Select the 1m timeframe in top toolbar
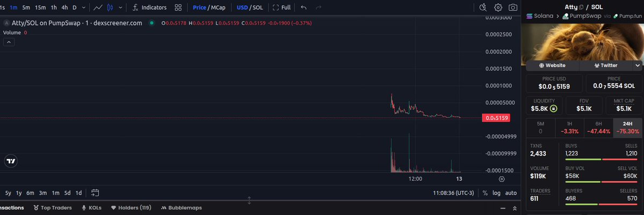The image size is (644, 215). tap(13, 8)
